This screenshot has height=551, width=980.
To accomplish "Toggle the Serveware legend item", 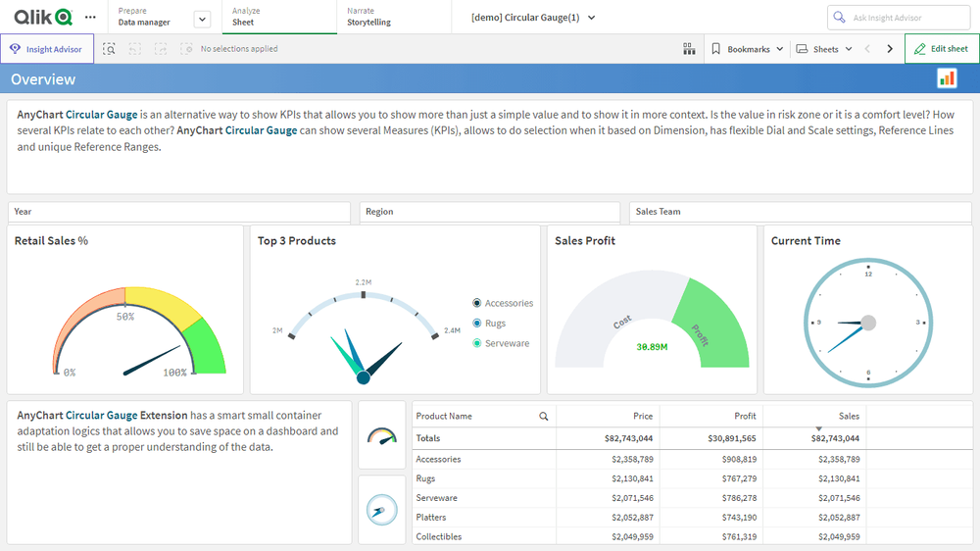I will tap(506, 343).
